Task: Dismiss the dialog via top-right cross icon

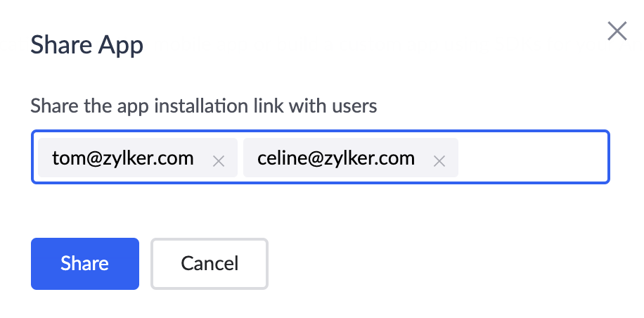Action: click(x=617, y=31)
